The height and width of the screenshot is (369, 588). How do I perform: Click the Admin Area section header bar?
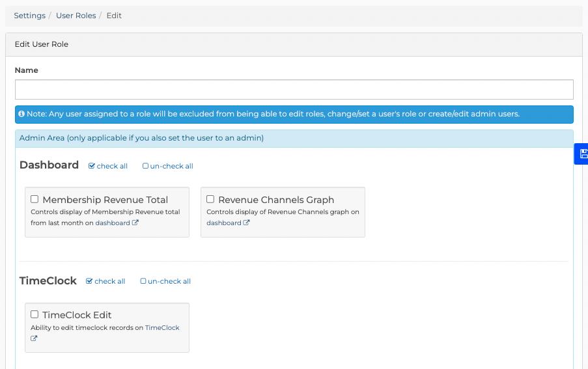294,138
